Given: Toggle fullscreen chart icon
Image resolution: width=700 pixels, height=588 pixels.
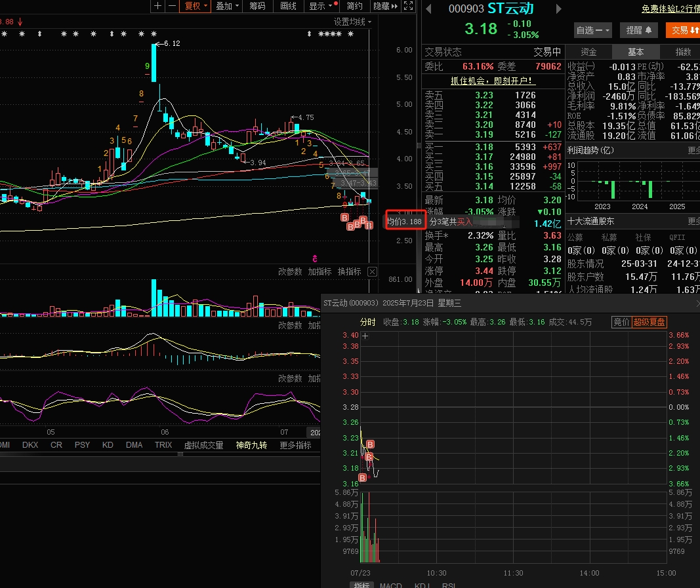Looking at the screenshot, I should [x=408, y=6].
